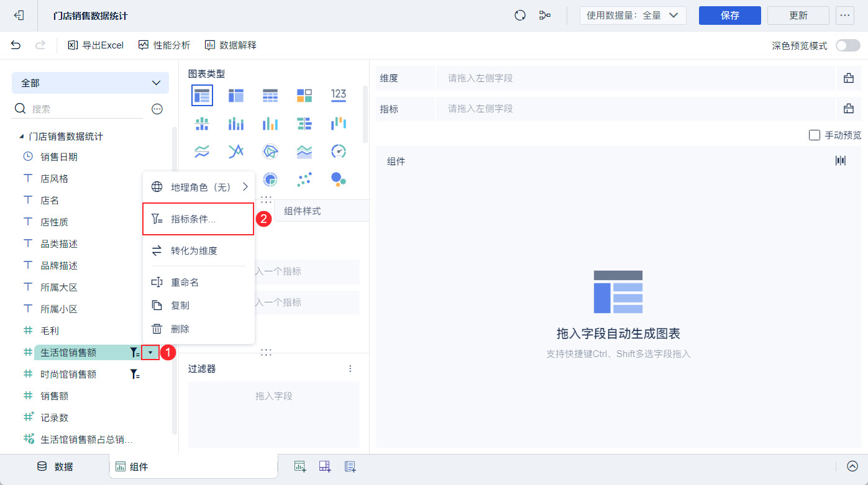
Task: Select the color table chart type
Action: 304,95
